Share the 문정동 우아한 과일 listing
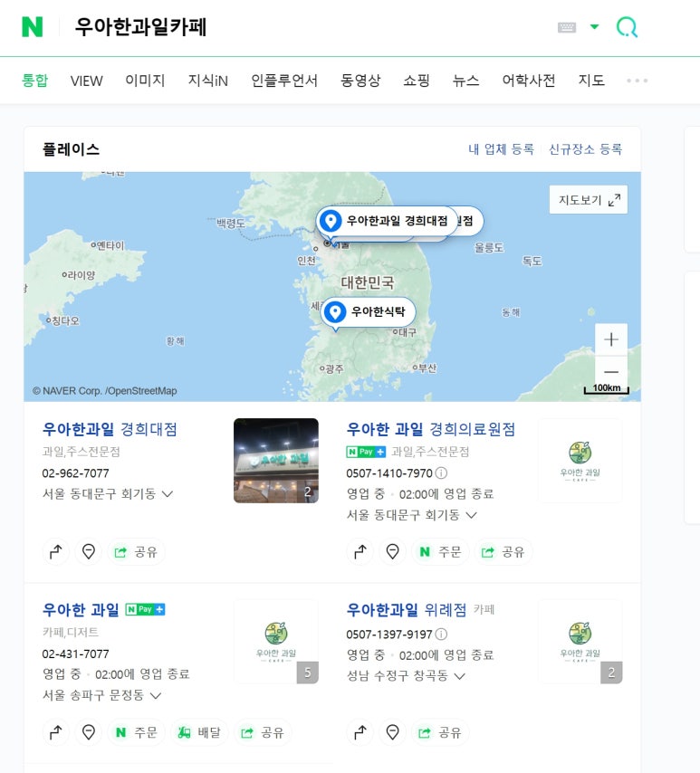This screenshot has width=700, height=773. (x=263, y=732)
